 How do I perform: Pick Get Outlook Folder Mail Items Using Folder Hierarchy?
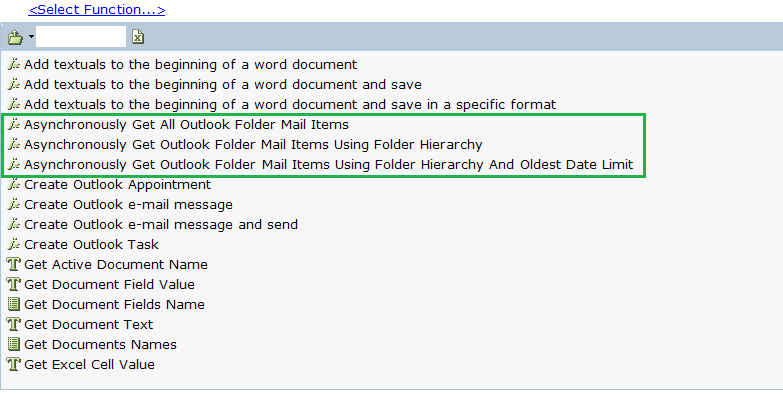pos(253,145)
